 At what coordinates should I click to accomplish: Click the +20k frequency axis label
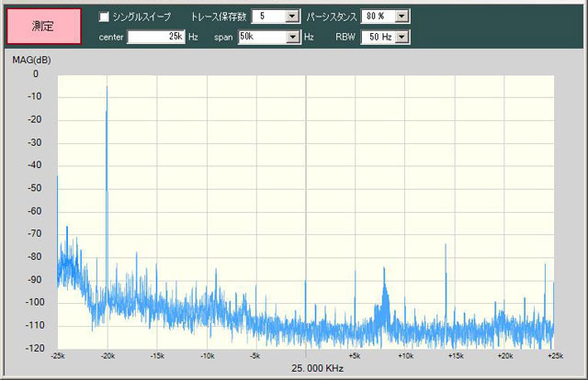[x=505, y=356]
